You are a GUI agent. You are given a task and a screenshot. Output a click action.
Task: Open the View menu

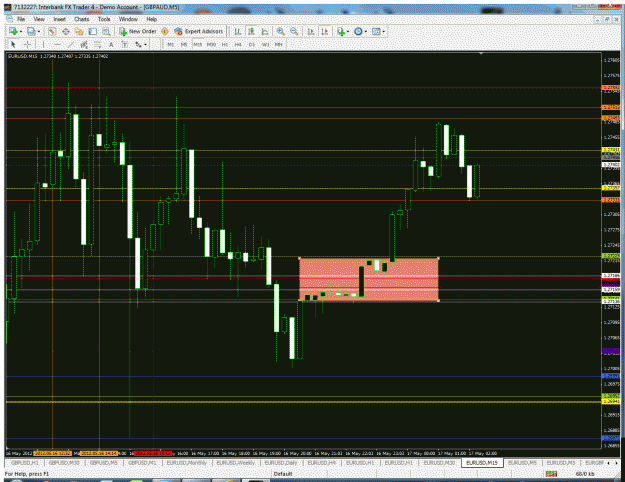click(39, 19)
